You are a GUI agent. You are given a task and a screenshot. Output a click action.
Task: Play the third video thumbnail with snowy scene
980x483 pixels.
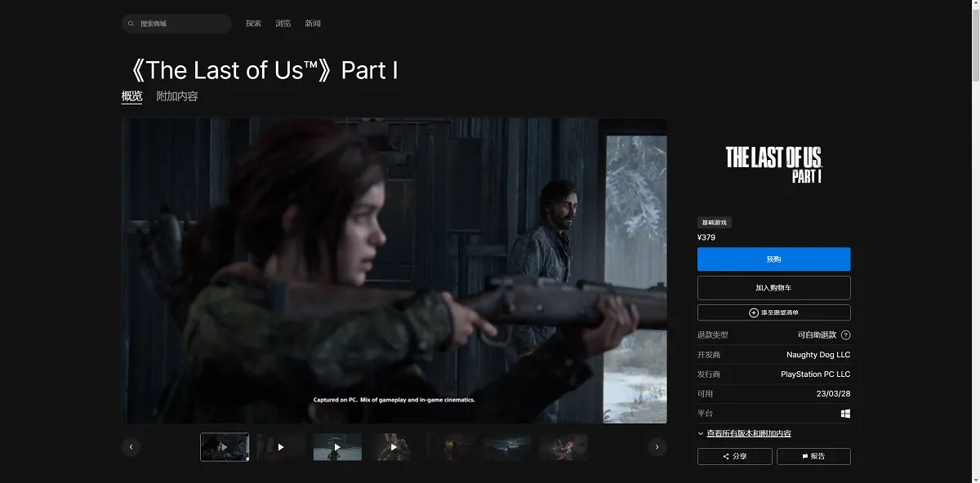(x=337, y=447)
